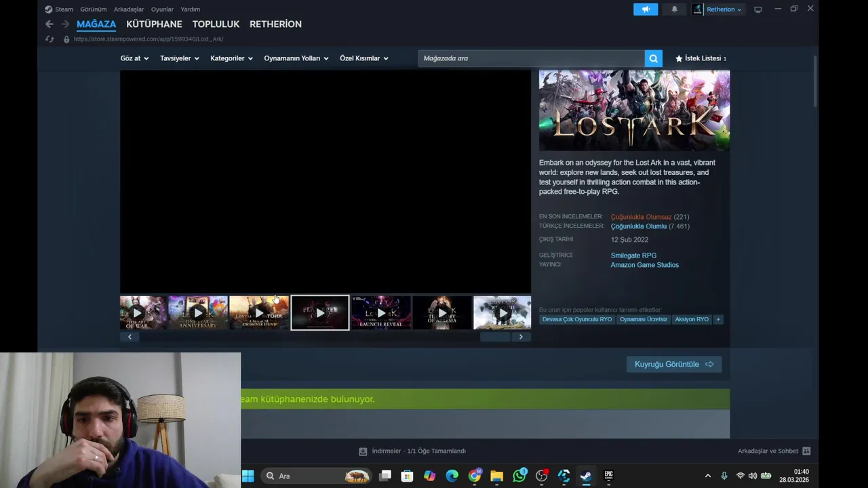Open File Explorer from the taskbar
Screen dimensions: 868x488
pyautogui.click(x=497, y=476)
